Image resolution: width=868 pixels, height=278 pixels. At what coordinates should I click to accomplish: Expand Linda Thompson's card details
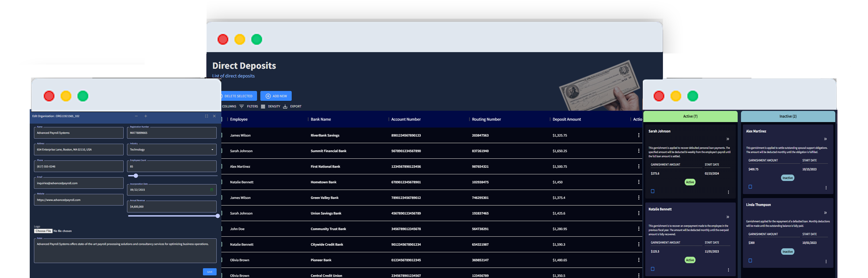825,213
